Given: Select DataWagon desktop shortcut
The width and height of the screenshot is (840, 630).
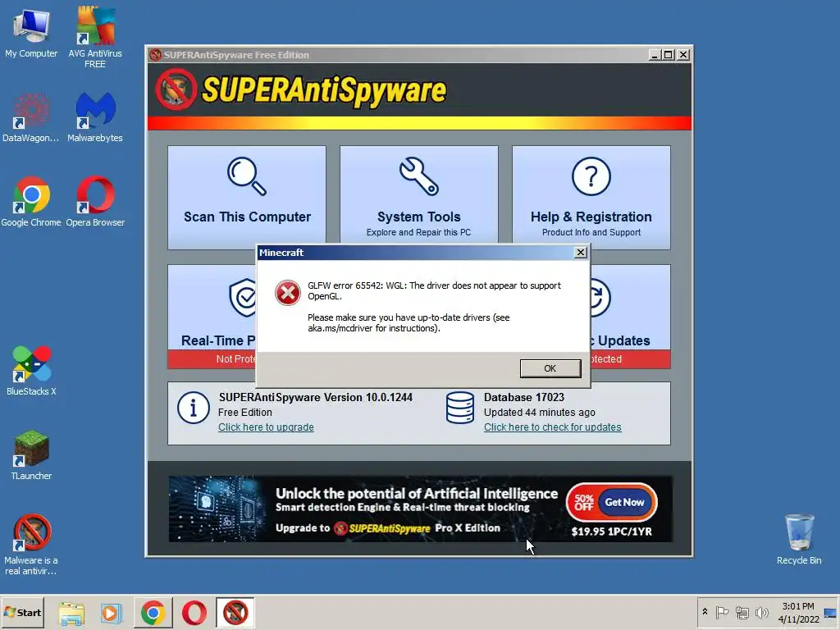Looking at the screenshot, I should [31, 116].
